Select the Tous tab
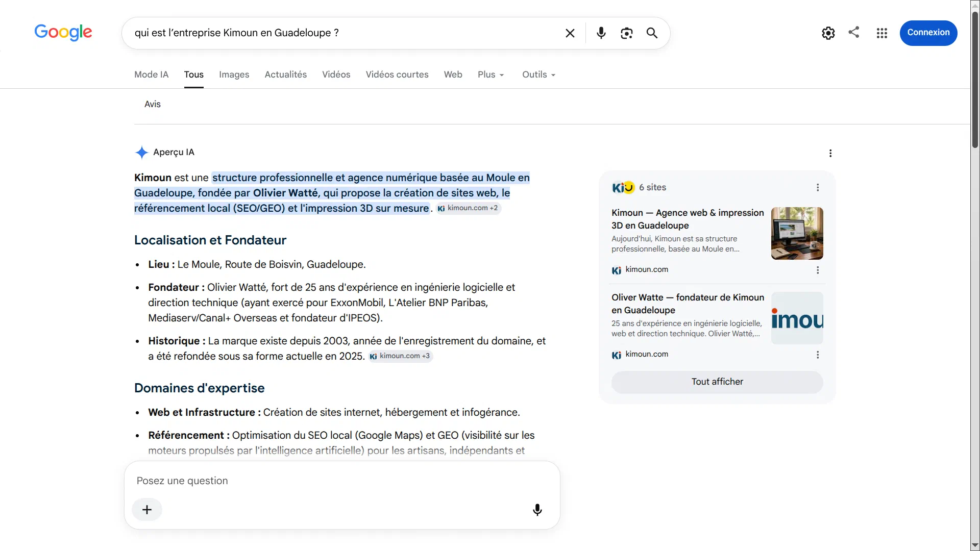This screenshot has width=980, height=551. 194,74
